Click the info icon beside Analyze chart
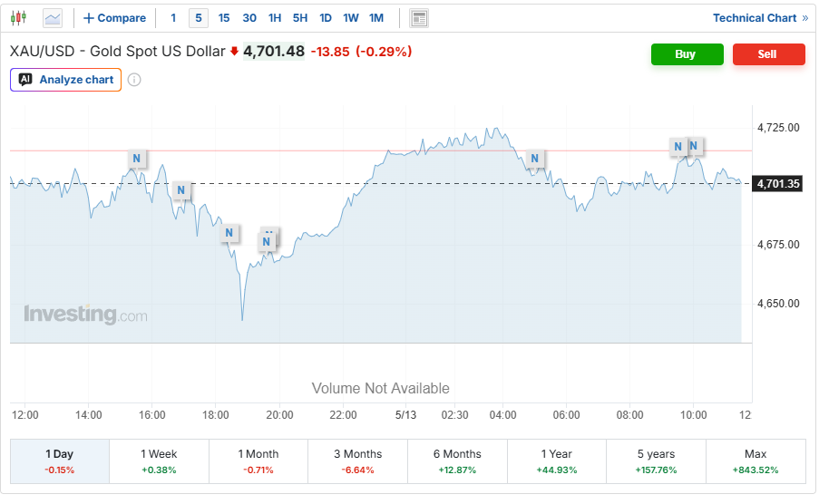This screenshot has height=504, width=819. point(134,80)
